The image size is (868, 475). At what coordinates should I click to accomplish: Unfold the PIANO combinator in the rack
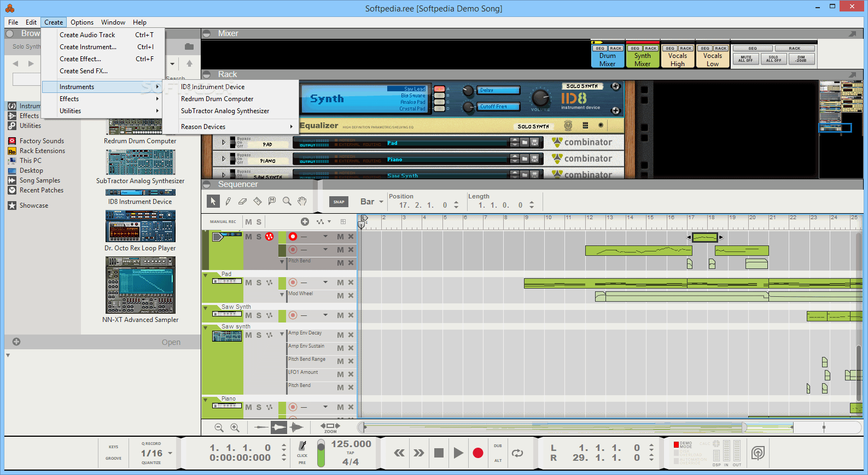tap(224, 159)
